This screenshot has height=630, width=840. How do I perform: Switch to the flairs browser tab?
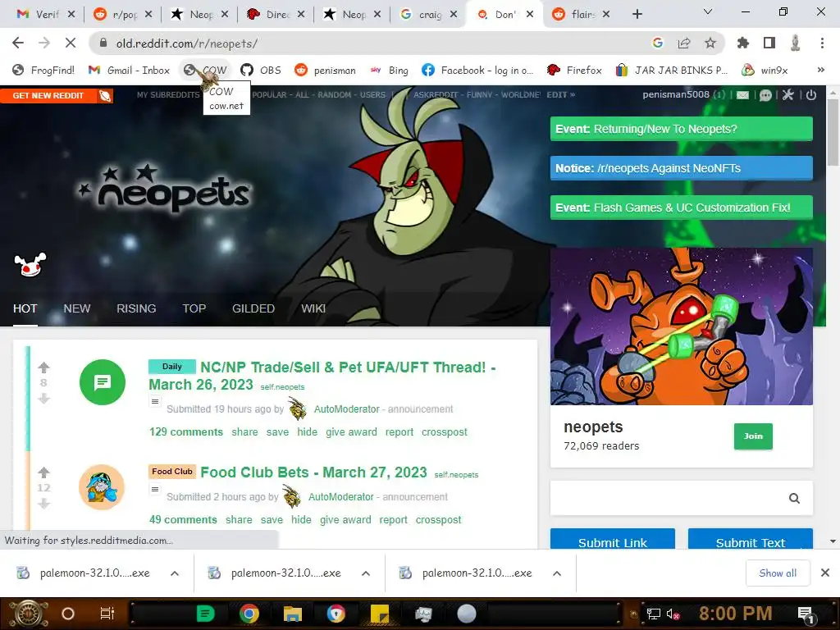point(582,15)
